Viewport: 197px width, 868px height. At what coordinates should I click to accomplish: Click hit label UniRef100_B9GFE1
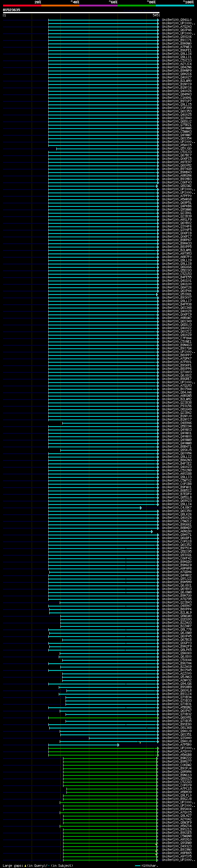pos(176,50)
